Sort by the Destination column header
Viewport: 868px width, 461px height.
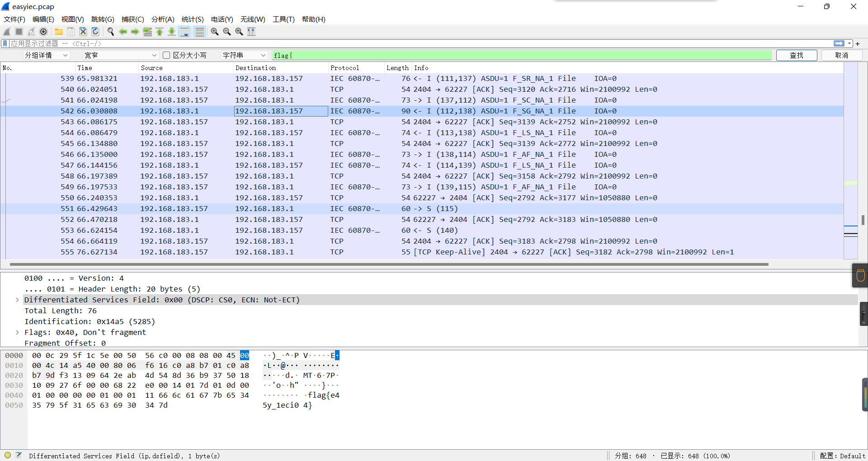coord(280,68)
